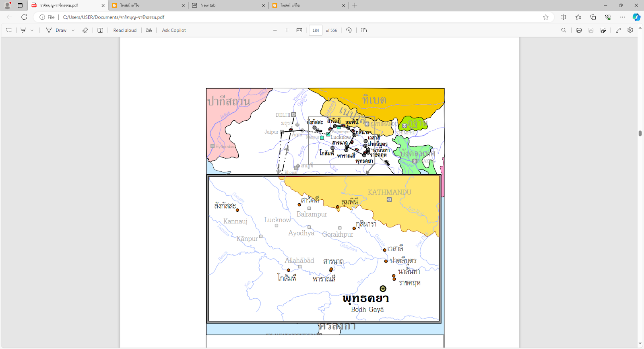644x349 pixels.
Task: Expand the Draw tool options arrow
Action: pyautogui.click(x=73, y=30)
